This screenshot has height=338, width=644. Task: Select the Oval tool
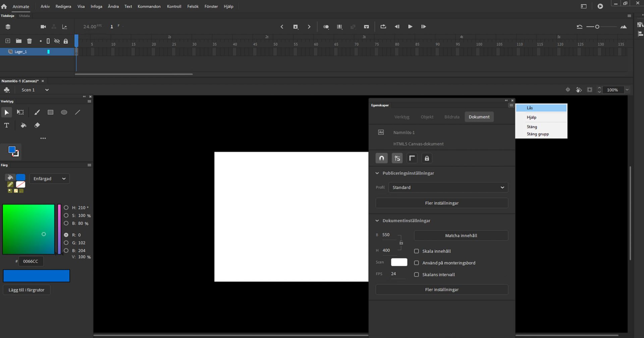pyautogui.click(x=64, y=112)
